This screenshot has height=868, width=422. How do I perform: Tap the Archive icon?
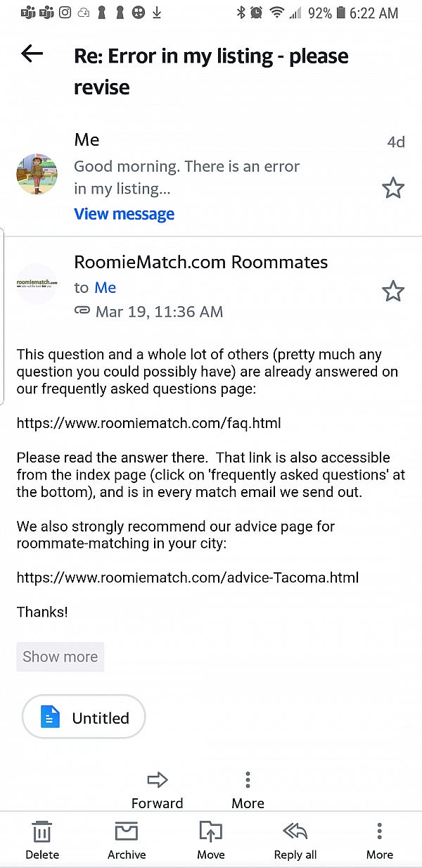click(x=127, y=832)
